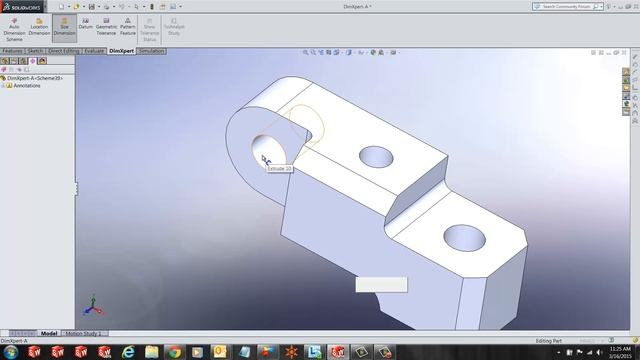Expand the search type dropdown arrow
Screen dimensions: 640x360
601,7
